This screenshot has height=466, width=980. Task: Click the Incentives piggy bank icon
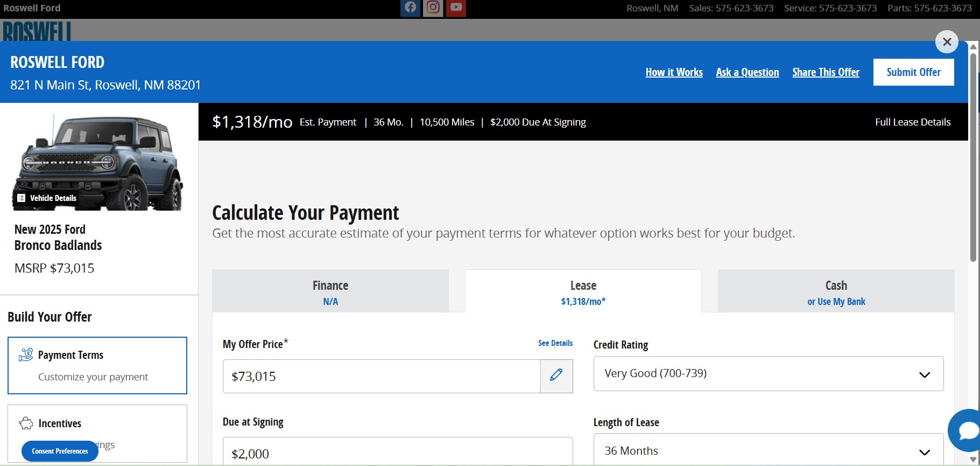(26, 423)
